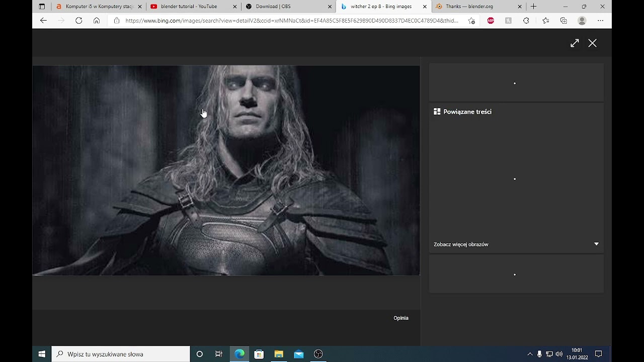Focus the address bar with the bing.com URL
Viewport: 644px width, 362px height.
coord(292,21)
